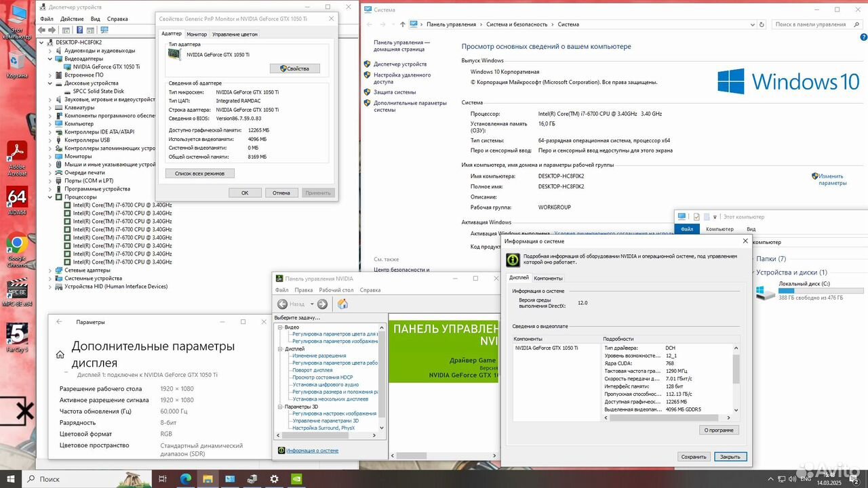Click the Список всех режимов button
The width and height of the screenshot is (868, 488).
click(200, 174)
